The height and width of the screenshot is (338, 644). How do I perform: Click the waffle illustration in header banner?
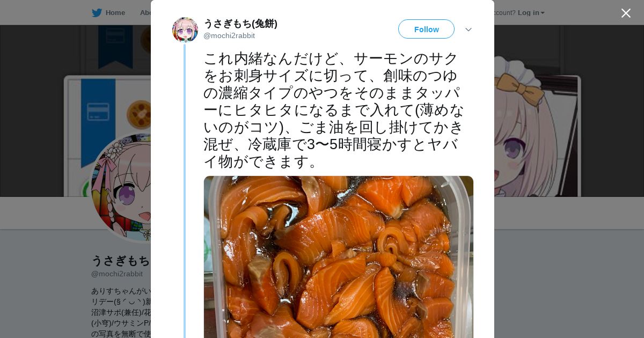pos(138,114)
